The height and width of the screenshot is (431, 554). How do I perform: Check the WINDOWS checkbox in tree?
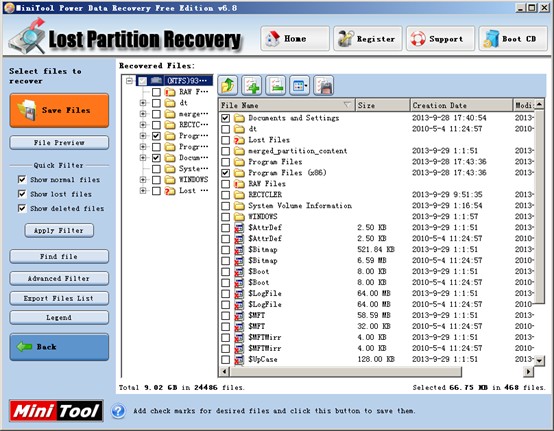click(156, 180)
